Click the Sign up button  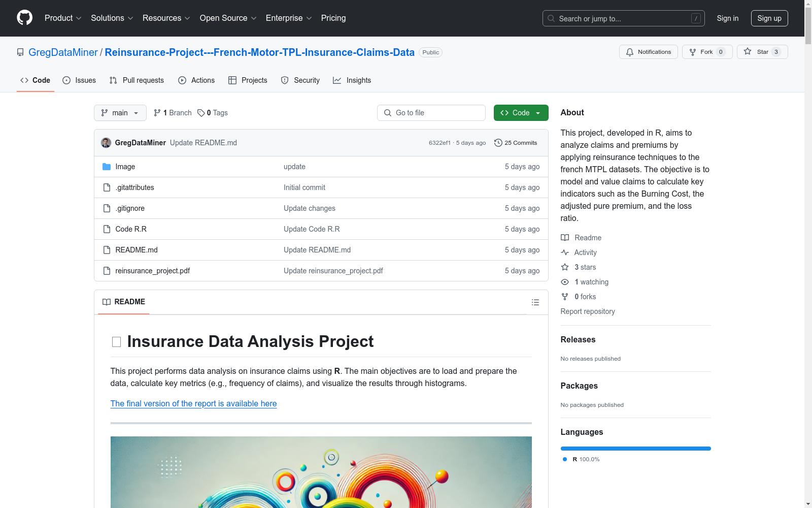point(769,18)
